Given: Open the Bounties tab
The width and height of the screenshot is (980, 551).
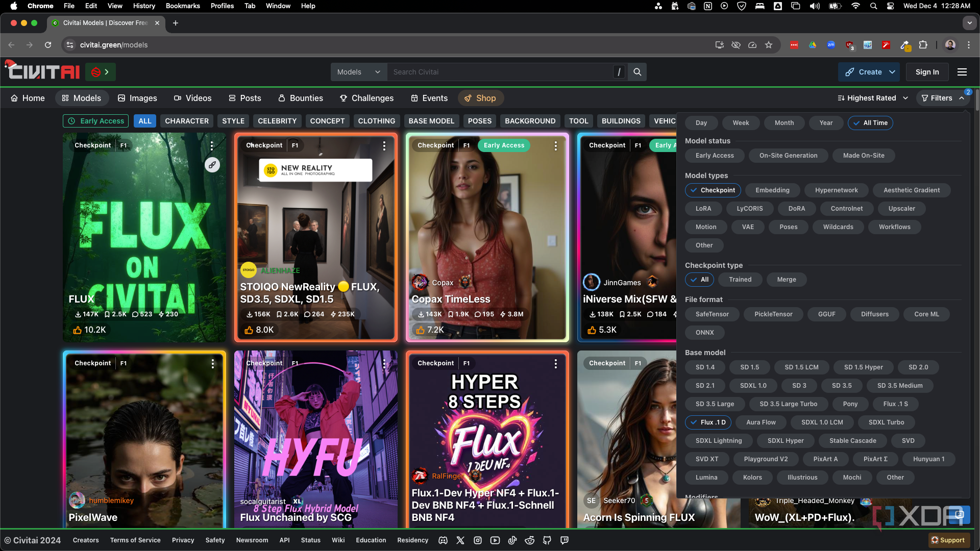Looking at the screenshot, I should point(300,98).
